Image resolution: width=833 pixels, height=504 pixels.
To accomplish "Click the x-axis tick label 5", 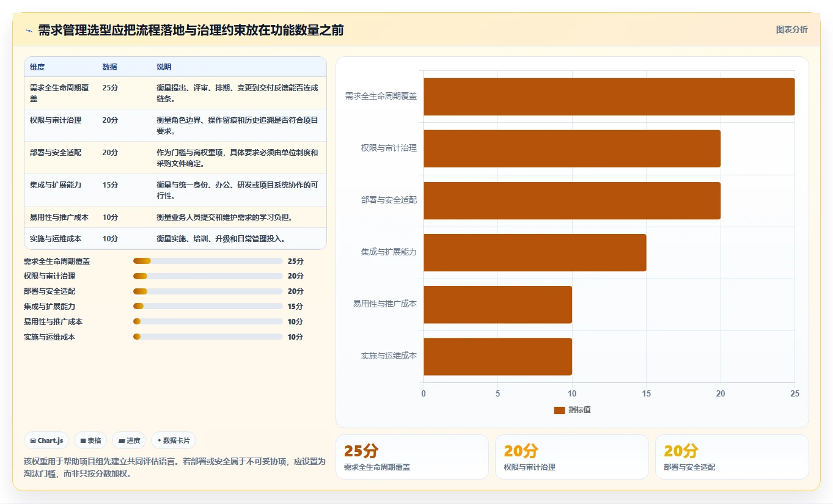I will coord(497,394).
